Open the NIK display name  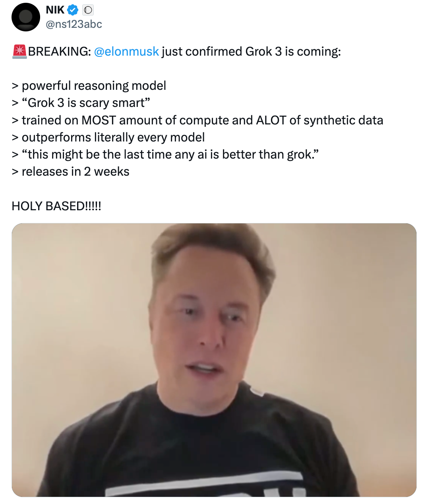click(x=55, y=10)
